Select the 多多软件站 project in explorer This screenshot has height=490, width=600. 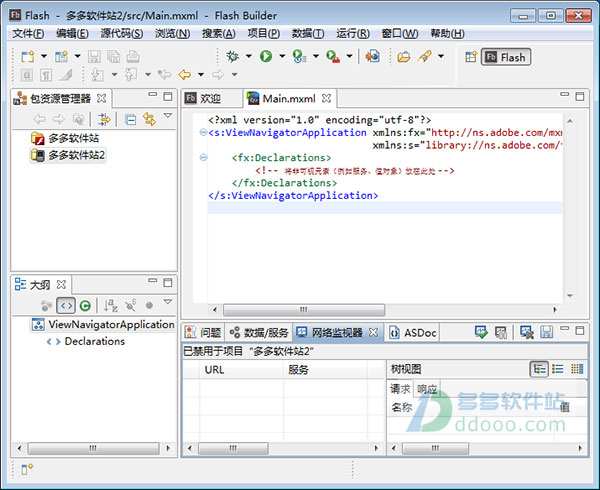pos(73,139)
